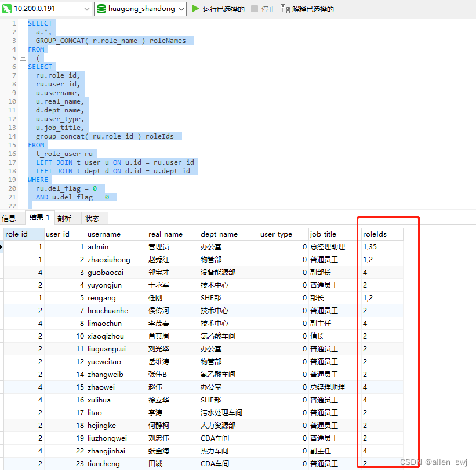The height and width of the screenshot is (472, 476).
Task: Click the user_id column header
Action: 65,234
